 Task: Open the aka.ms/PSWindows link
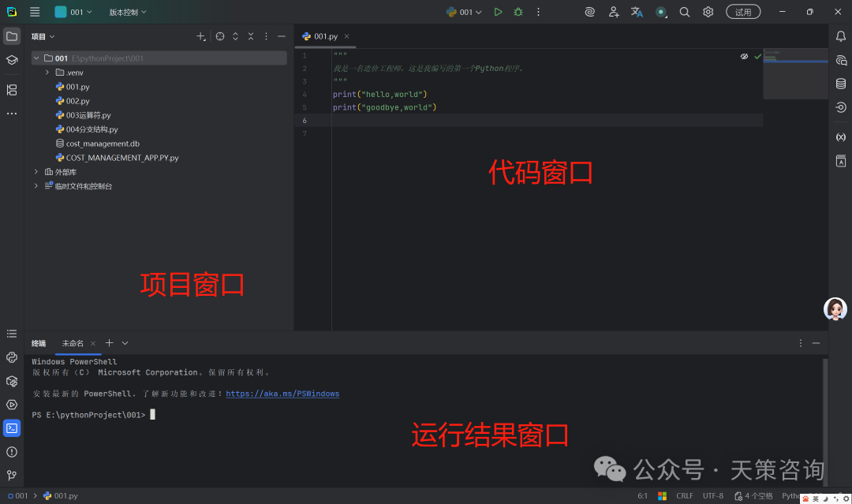click(282, 394)
